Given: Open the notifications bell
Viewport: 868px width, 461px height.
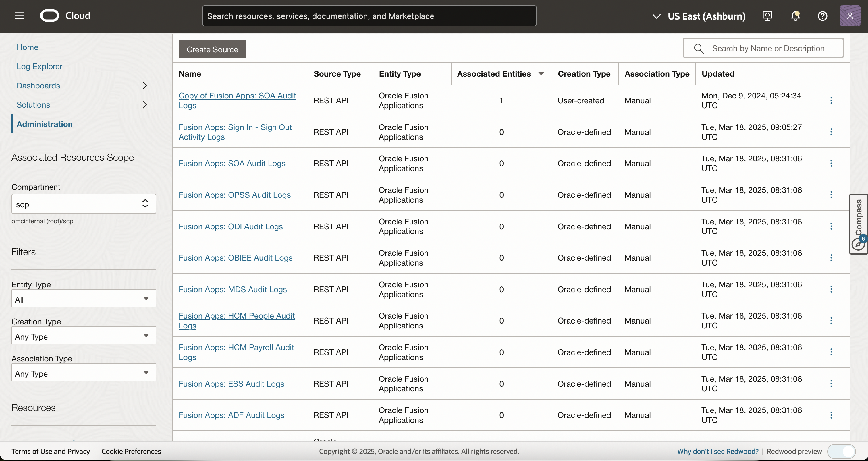Looking at the screenshot, I should pos(795,16).
